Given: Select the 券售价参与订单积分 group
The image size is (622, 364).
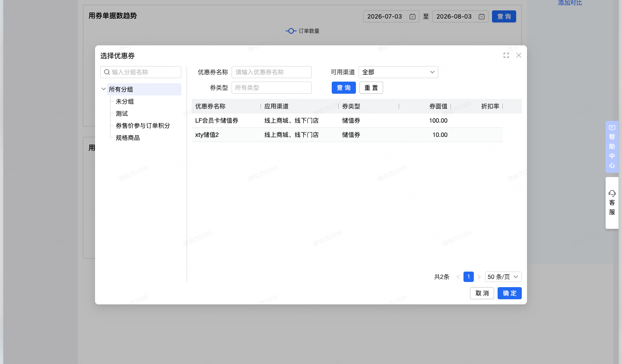Looking at the screenshot, I should coord(143,126).
